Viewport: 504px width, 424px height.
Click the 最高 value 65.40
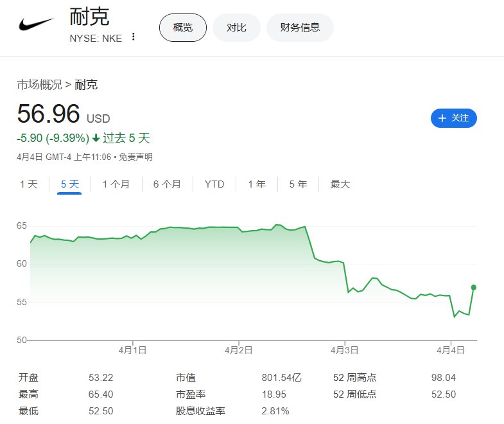coord(101,394)
